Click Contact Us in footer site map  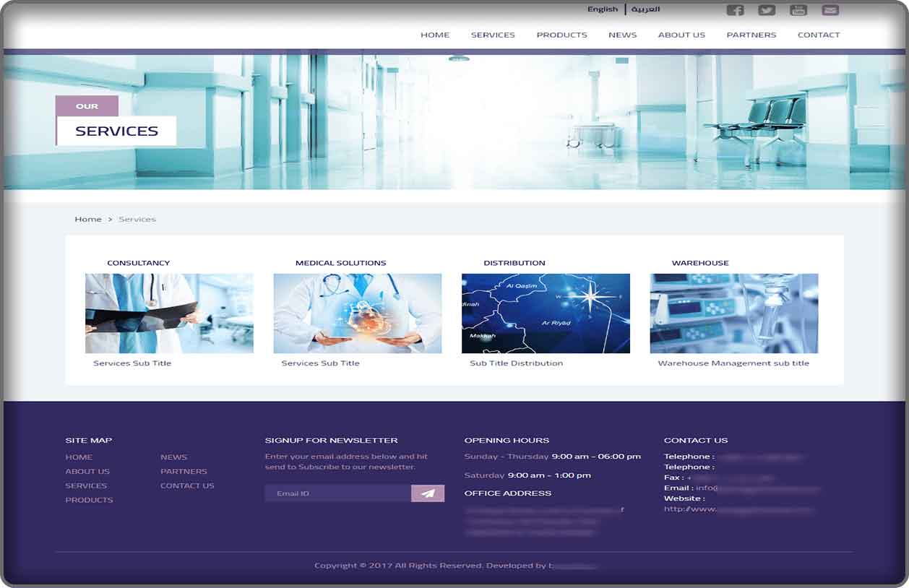pyautogui.click(x=187, y=486)
